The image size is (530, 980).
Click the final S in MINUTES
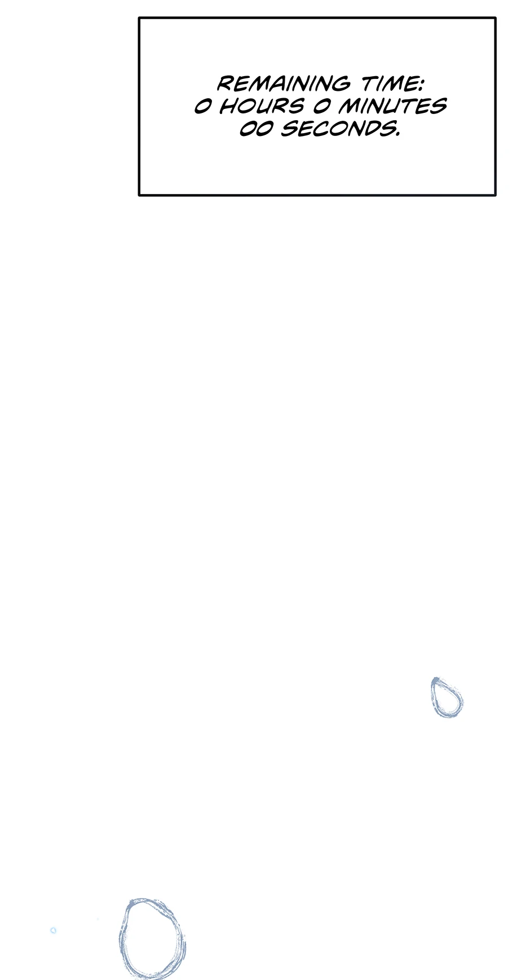[x=440, y=106]
